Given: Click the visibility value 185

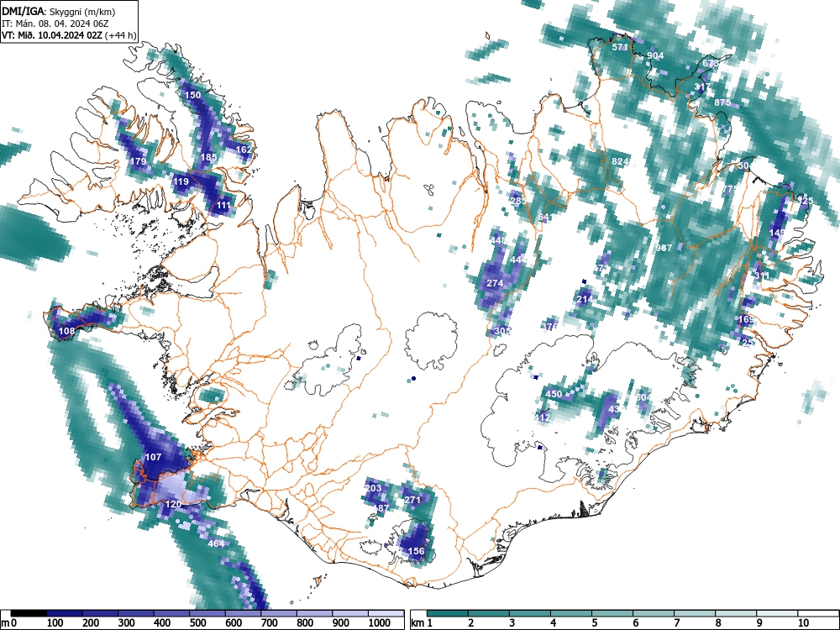Looking at the screenshot, I should [208, 158].
